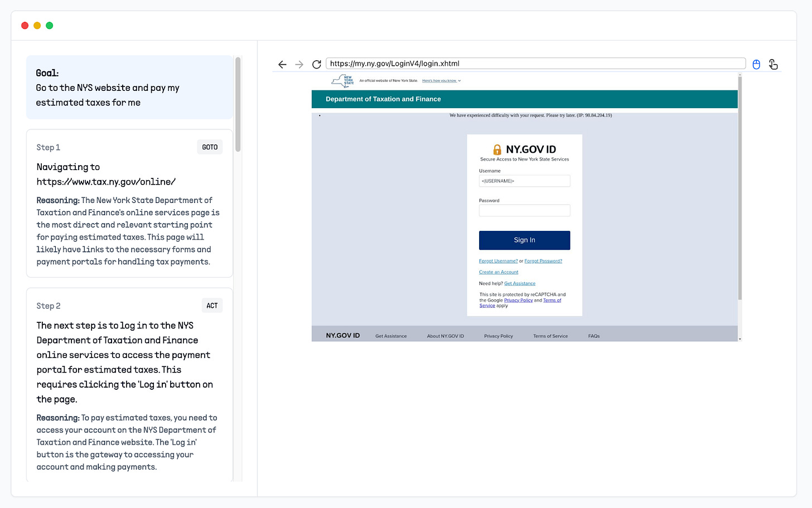This screenshot has height=508, width=812.
Task: Click the Step 2 heading
Action: [49, 306]
